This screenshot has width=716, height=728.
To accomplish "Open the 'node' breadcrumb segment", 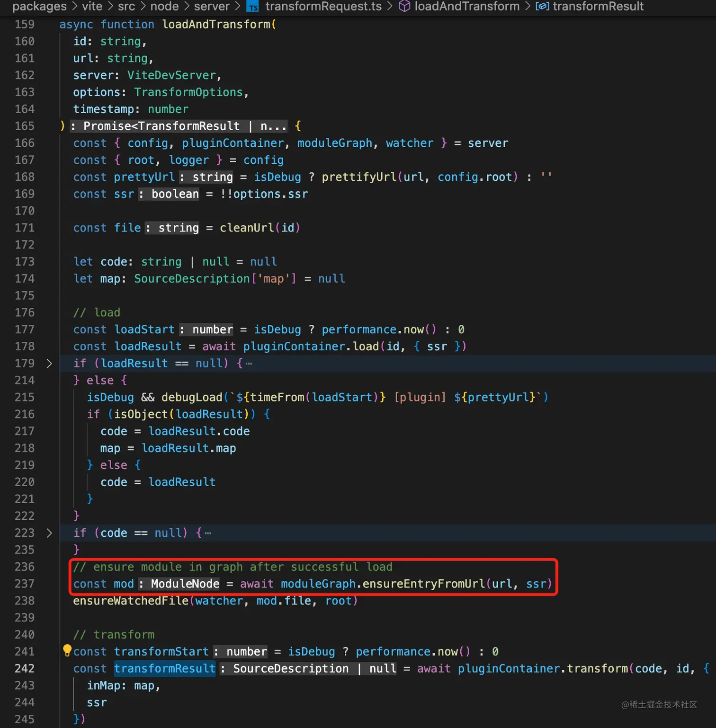I will (164, 6).
